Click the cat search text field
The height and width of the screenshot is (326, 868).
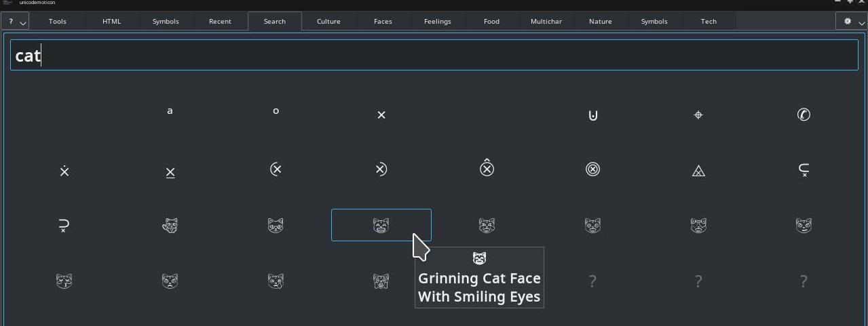[434, 55]
